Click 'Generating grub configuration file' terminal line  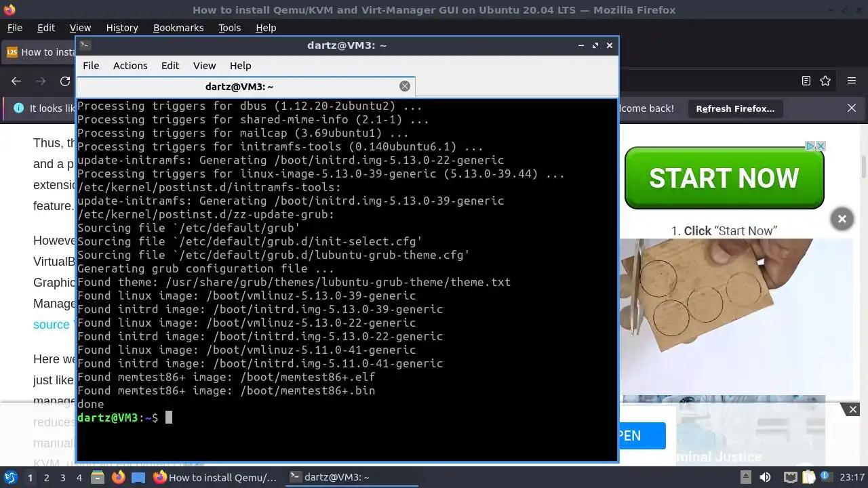[x=205, y=268]
